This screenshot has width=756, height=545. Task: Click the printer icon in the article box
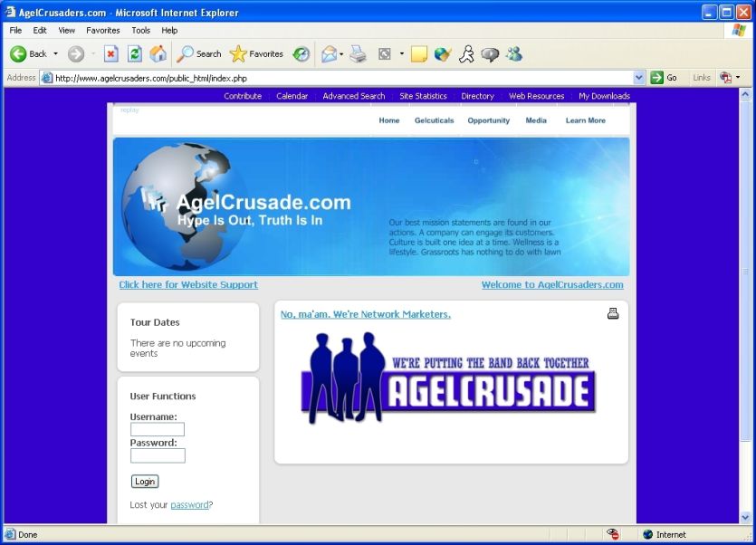[613, 314]
